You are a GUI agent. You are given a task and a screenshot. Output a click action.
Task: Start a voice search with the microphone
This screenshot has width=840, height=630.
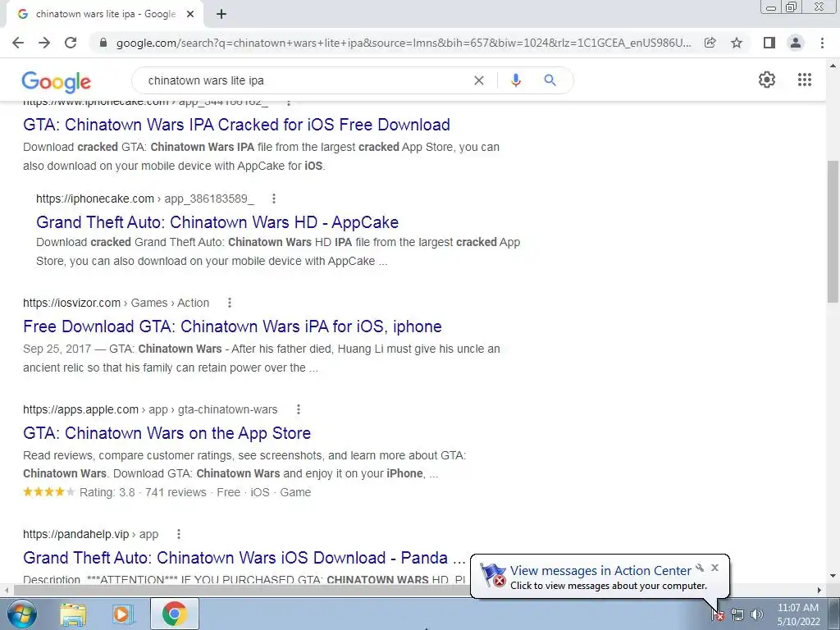click(x=515, y=80)
